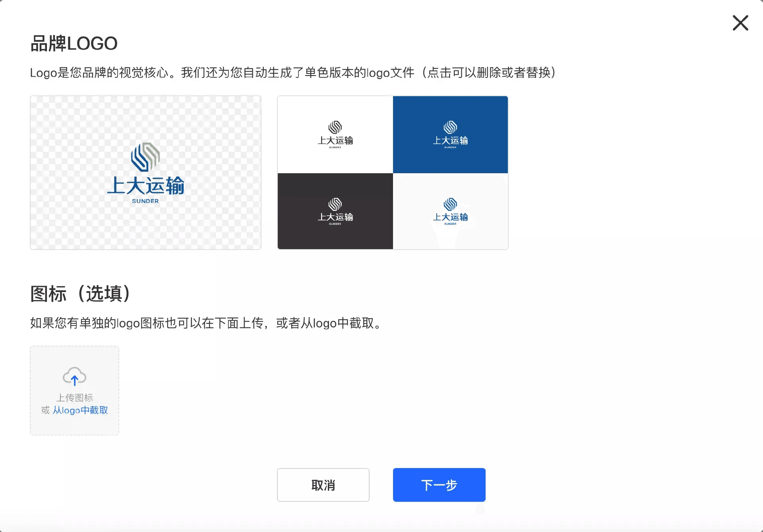Viewport: 763px width, 532px height.
Task: Click the logo mark on the light gray tile
Action: [450, 204]
